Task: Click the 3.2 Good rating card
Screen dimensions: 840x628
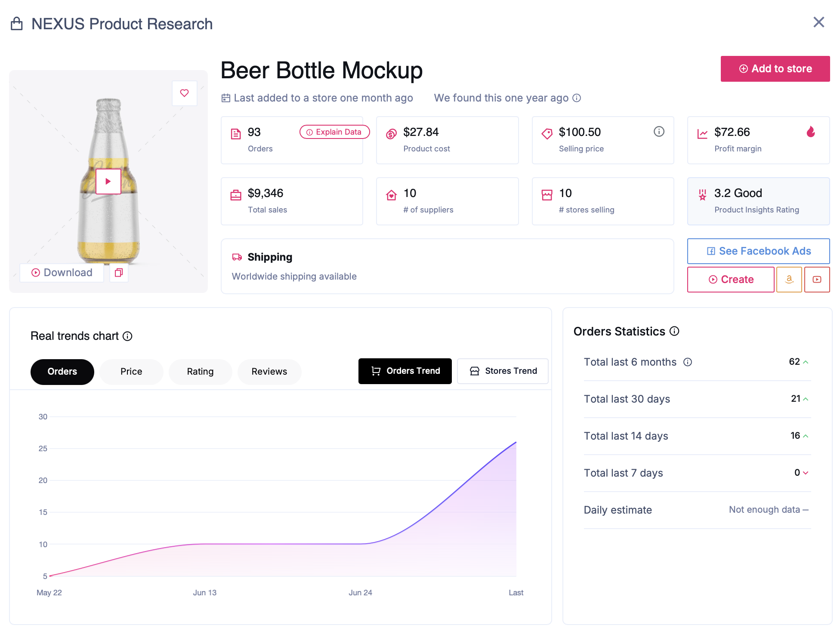Action: 758,201
